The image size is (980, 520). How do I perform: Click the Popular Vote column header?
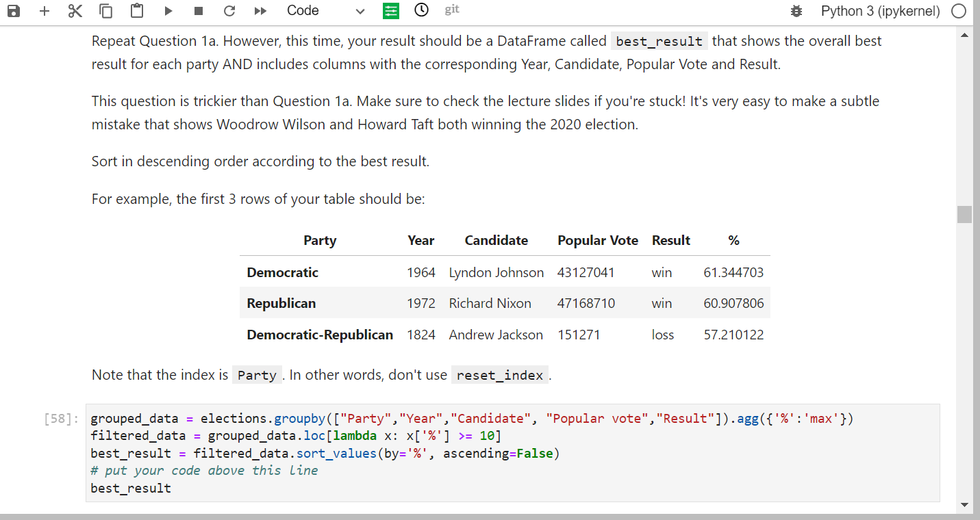[598, 240]
